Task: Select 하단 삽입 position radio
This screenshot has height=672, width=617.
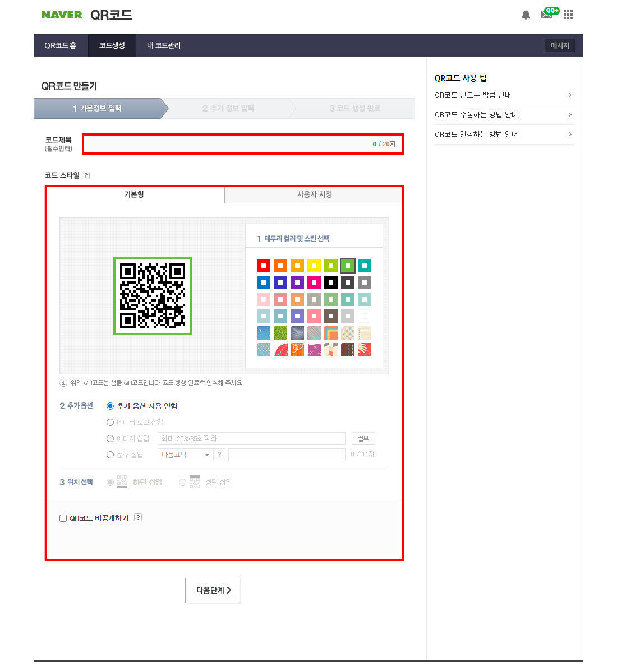Action: pyautogui.click(x=110, y=482)
